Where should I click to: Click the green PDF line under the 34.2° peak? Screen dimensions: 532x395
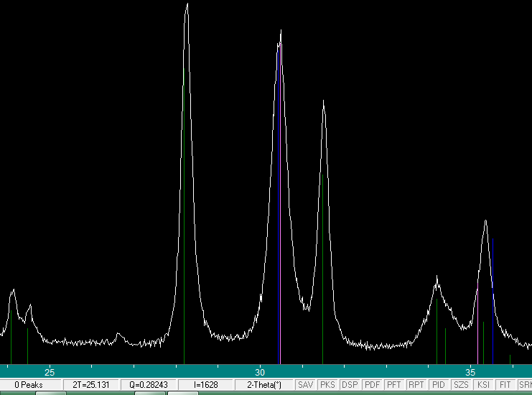coord(437,331)
